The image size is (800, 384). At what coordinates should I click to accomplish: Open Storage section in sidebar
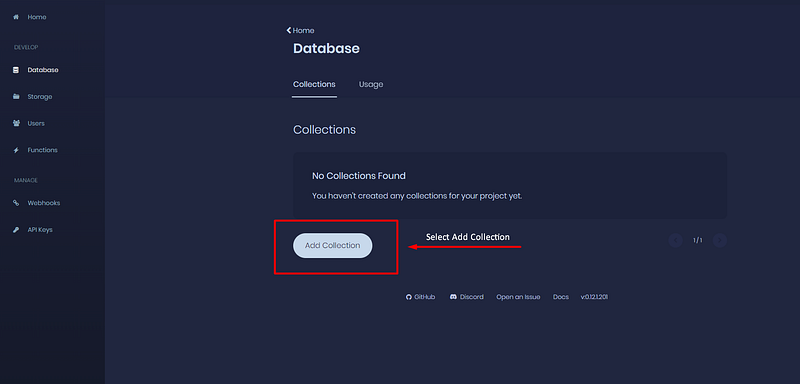pos(40,96)
